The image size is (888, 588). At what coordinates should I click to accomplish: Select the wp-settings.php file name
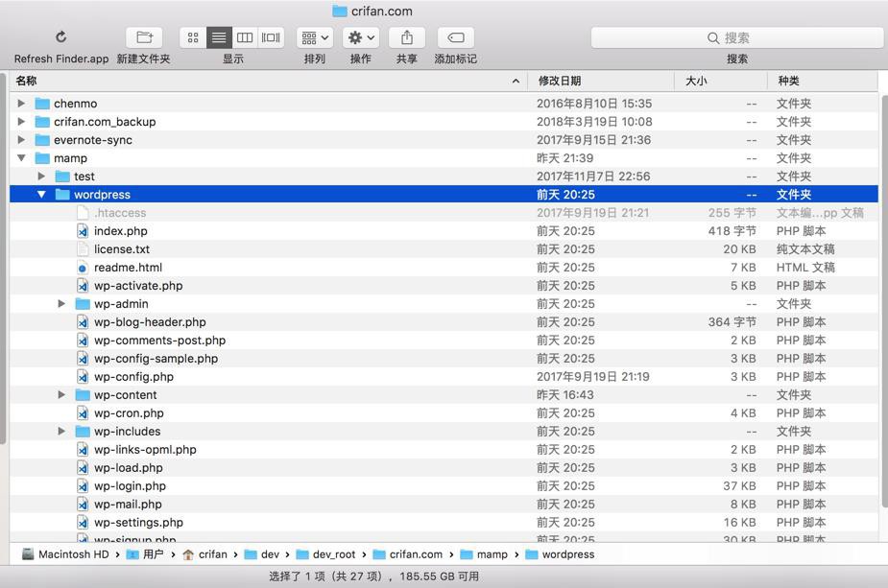tap(138, 523)
